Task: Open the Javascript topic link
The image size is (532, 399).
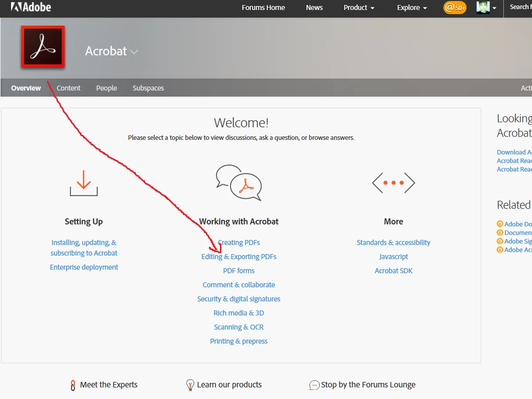Action: (394, 257)
